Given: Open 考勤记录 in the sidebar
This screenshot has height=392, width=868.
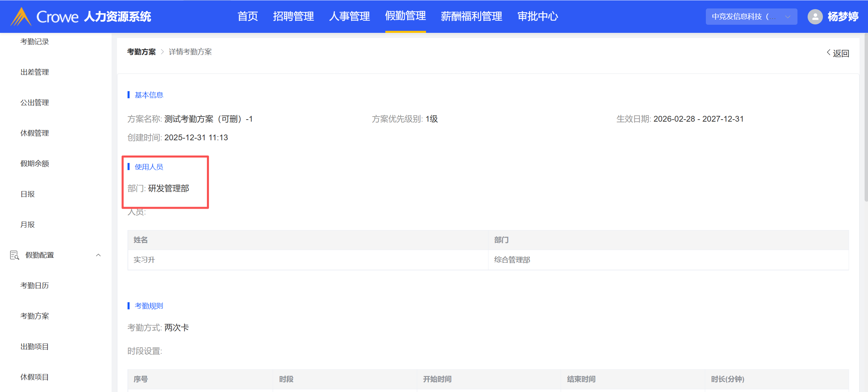Looking at the screenshot, I should click(35, 42).
